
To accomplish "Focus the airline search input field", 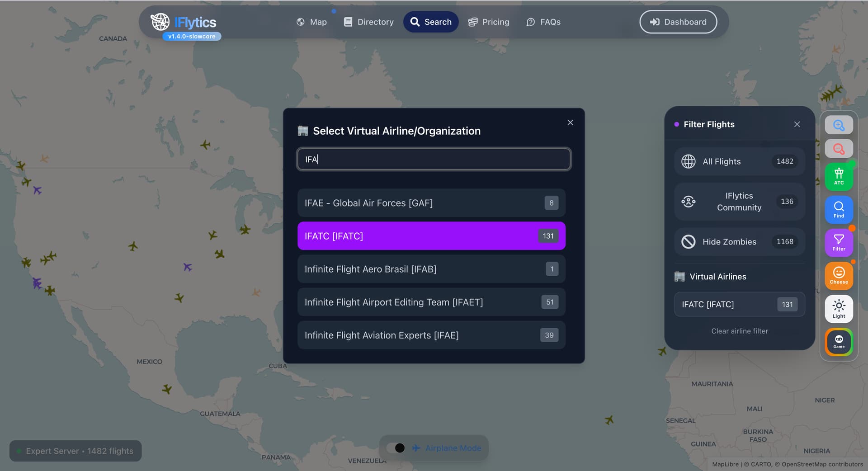I will pyautogui.click(x=434, y=159).
